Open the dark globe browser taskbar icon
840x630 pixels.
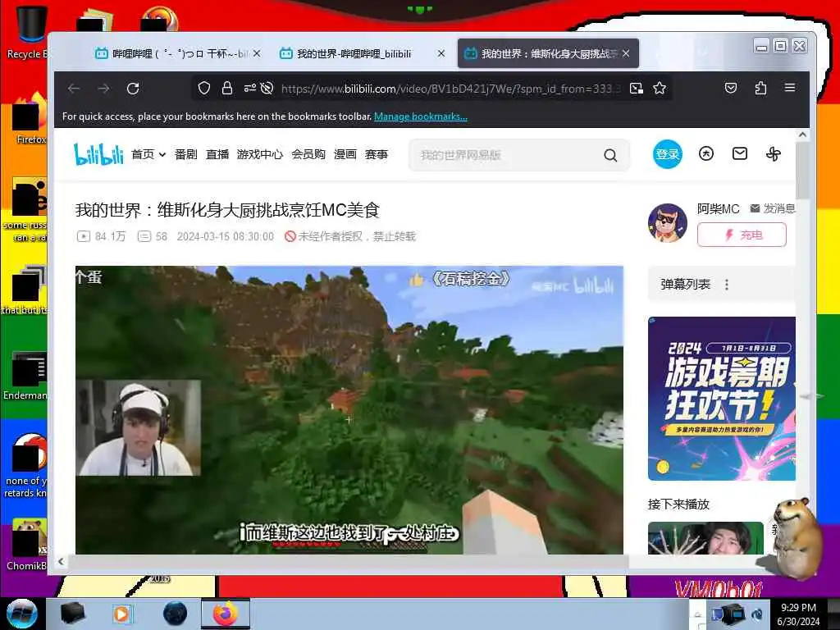(x=175, y=614)
